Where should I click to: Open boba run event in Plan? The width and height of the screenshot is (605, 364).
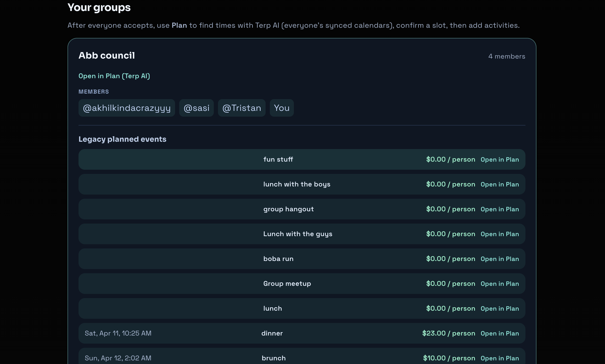(500, 259)
